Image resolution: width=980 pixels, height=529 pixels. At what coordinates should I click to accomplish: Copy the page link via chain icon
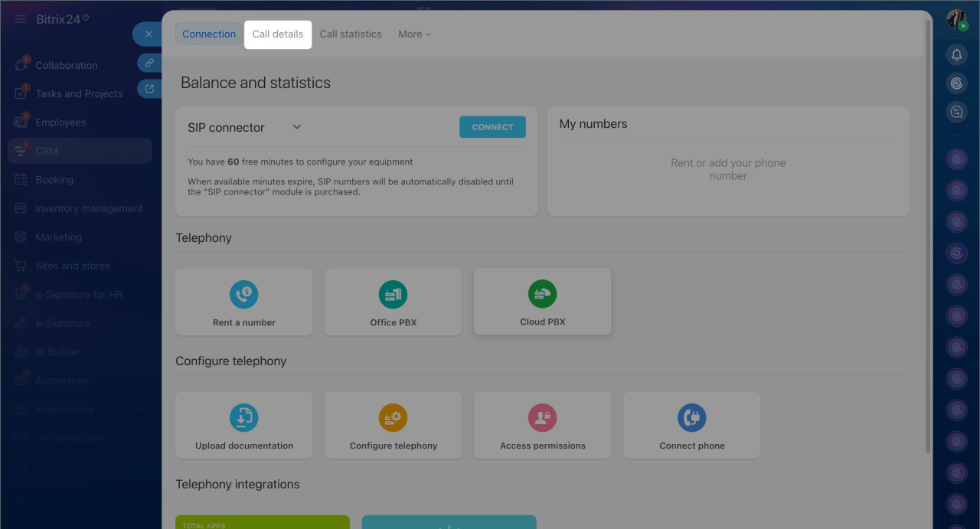(149, 63)
